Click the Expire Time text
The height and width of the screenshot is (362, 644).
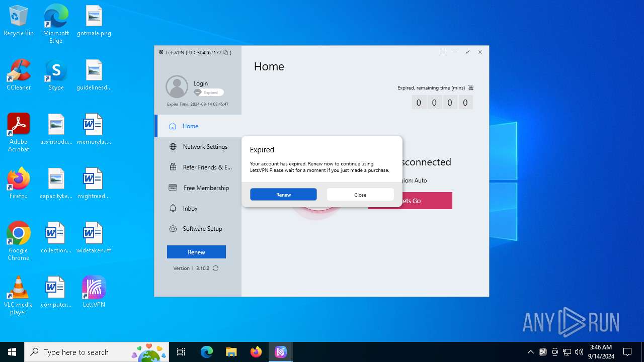click(198, 104)
